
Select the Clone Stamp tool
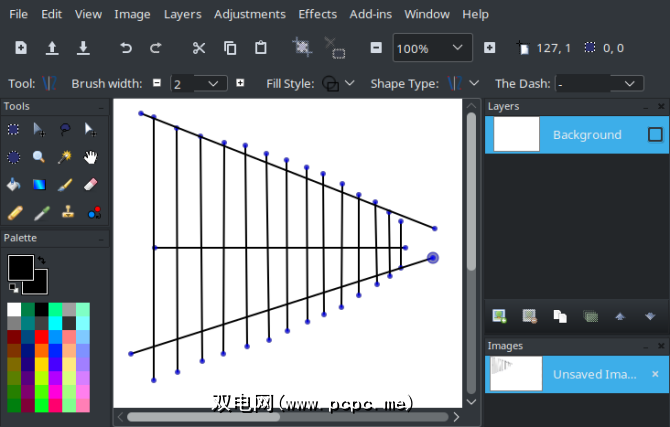[x=65, y=212]
